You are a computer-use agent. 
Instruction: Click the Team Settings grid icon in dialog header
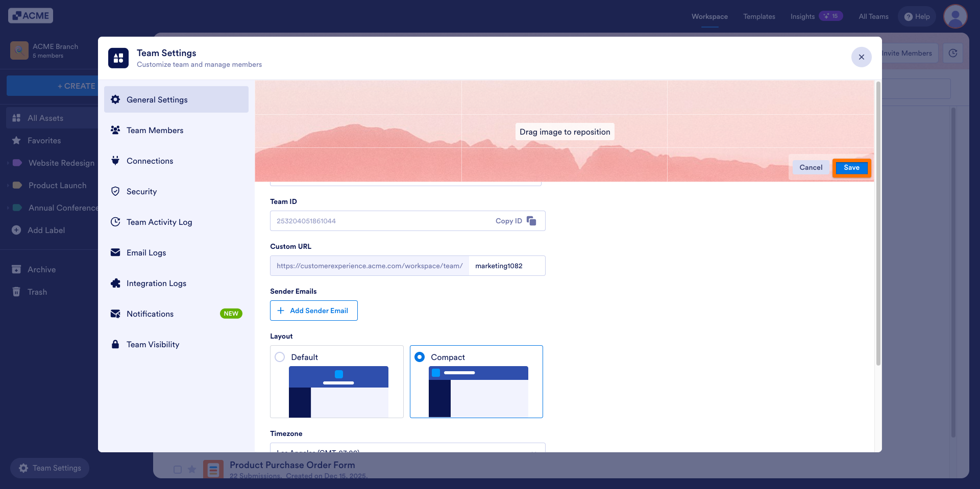coord(118,58)
